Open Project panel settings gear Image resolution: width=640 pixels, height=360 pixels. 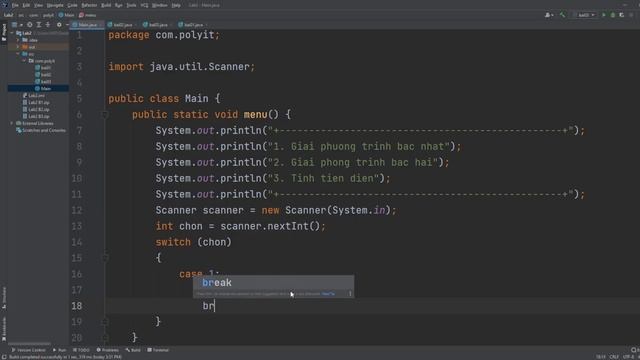[x=59, y=25]
